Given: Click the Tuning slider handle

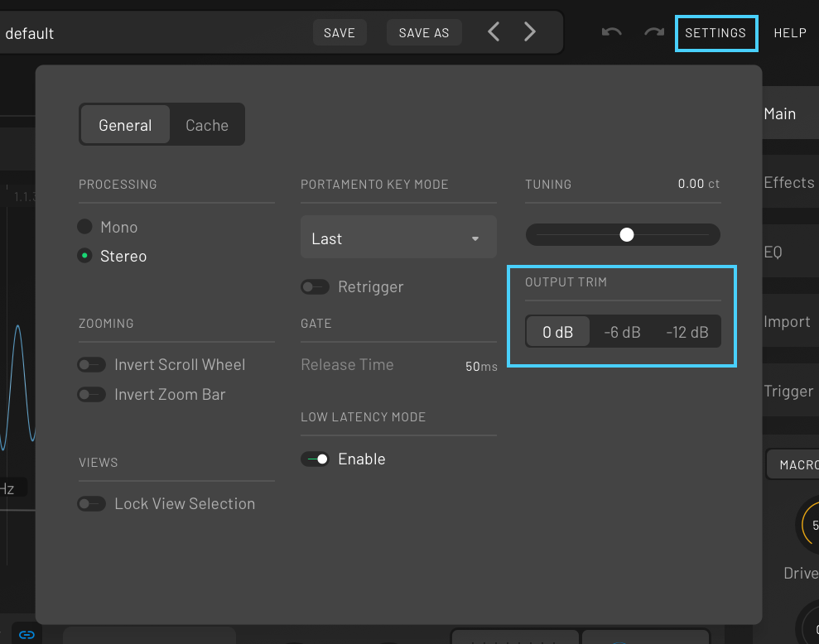Looking at the screenshot, I should pyautogui.click(x=627, y=235).
